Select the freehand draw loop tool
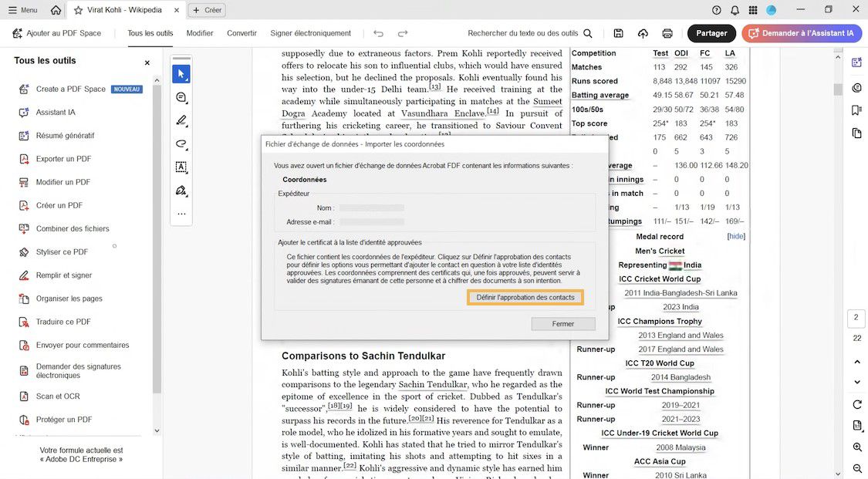This screenshot has height=479, width=868. [181, 143]
